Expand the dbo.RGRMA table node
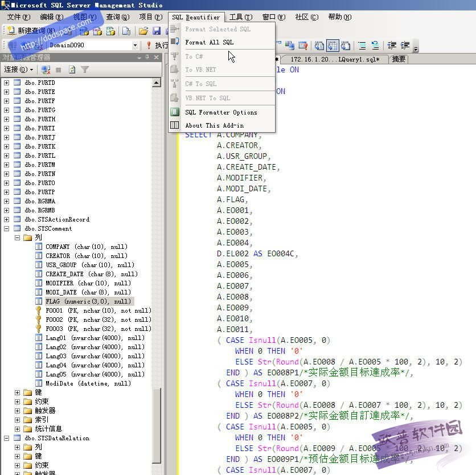The width and height of the screenshot is (476, 475). (6, 201)
